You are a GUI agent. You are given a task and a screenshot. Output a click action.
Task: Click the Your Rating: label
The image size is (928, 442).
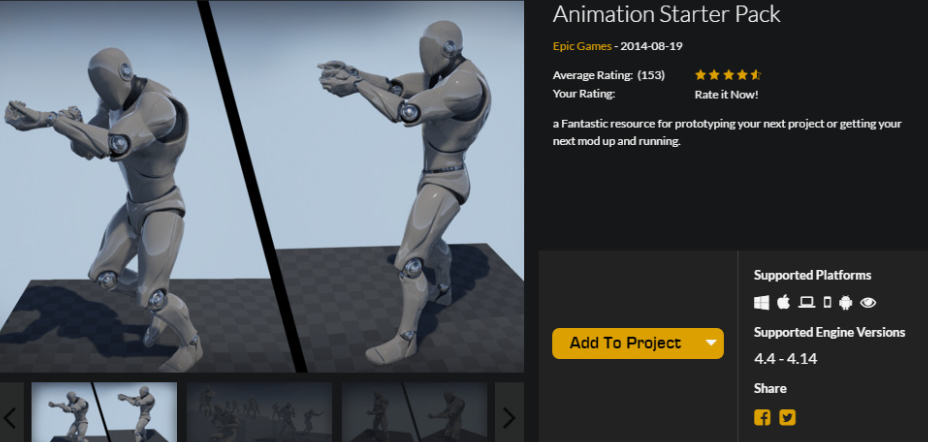[584, 94]
